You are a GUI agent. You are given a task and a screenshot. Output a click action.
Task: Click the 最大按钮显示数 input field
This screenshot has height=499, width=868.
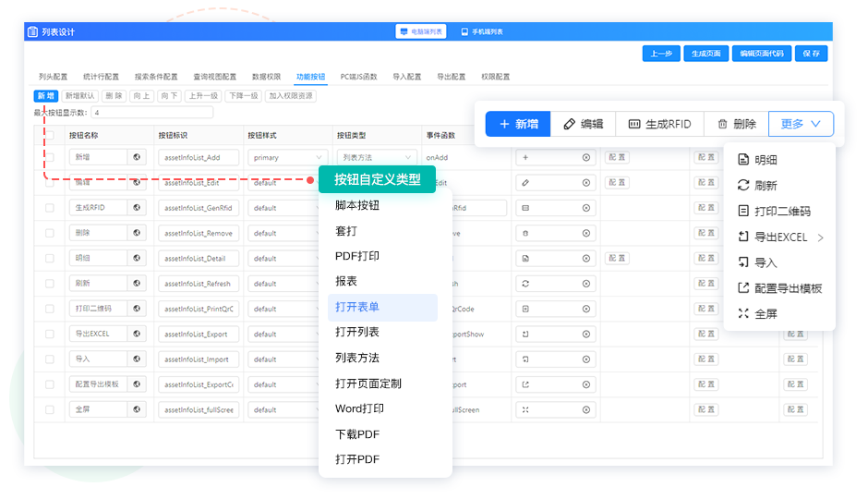click(151, 113)
